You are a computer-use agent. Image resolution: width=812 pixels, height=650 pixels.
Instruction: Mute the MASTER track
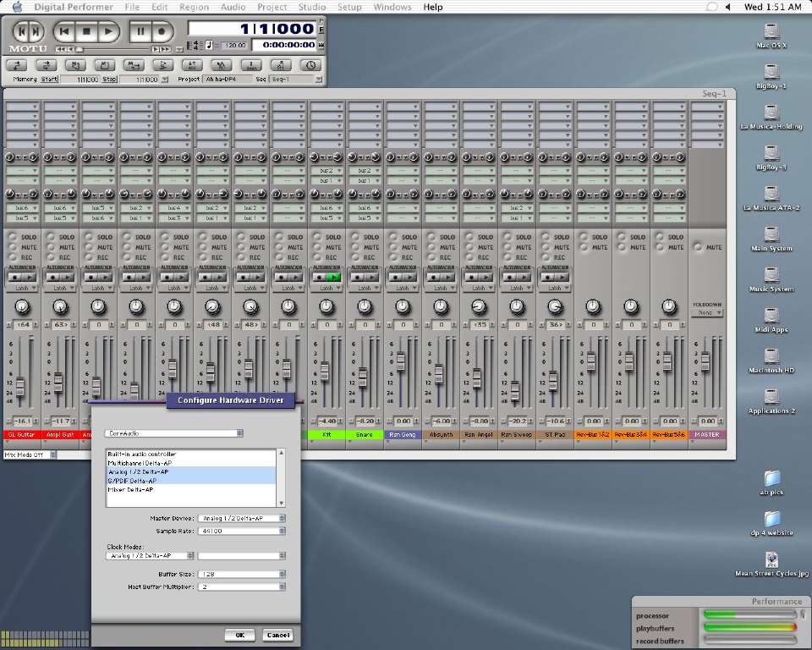pyautogui.click(x=698, y=247)
